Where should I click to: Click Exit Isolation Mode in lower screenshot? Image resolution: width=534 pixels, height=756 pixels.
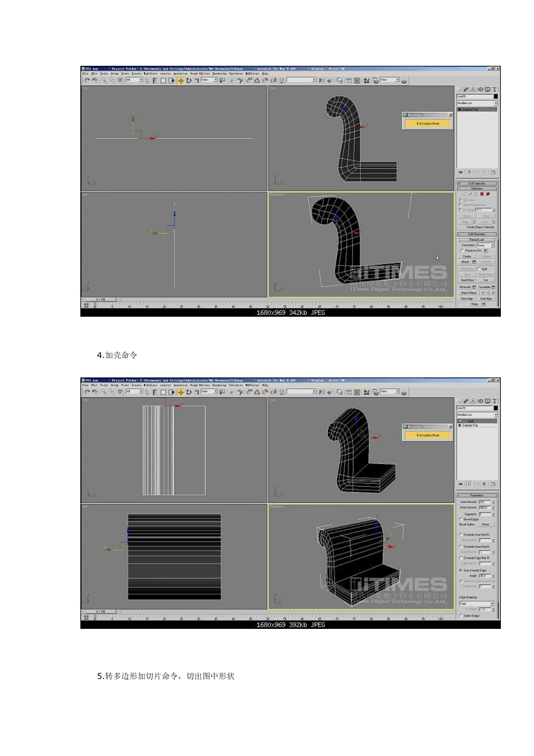(428, 435)
